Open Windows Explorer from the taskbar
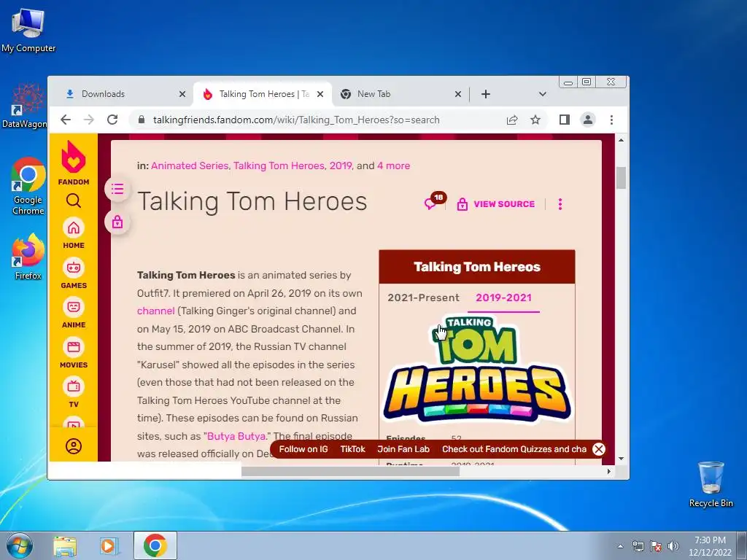Image resolution: width=747 pixels, height=560 pixels. pos(65,546)
